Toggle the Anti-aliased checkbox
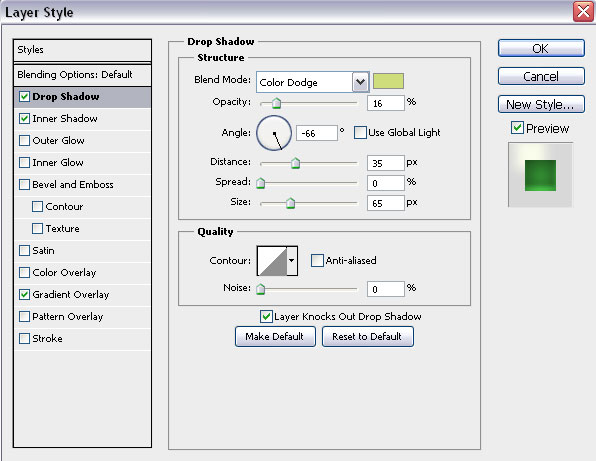596x461 pixels. click(317, 261)
